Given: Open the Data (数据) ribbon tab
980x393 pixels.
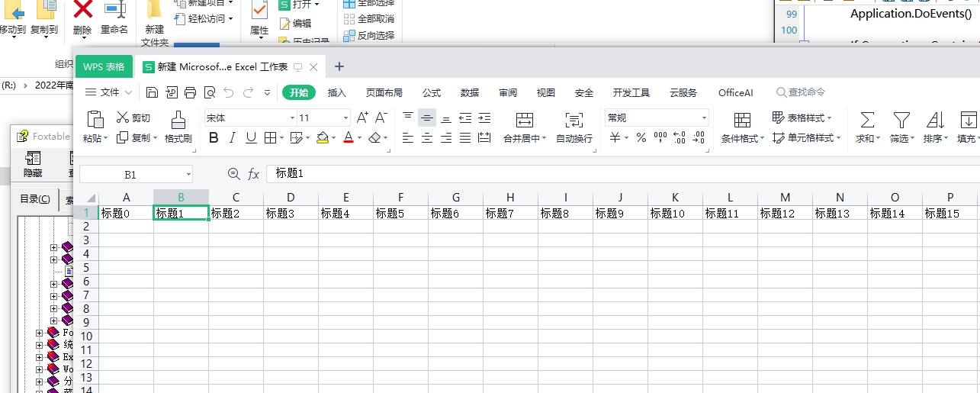Looking at the screenshot, I should point(470,92).
